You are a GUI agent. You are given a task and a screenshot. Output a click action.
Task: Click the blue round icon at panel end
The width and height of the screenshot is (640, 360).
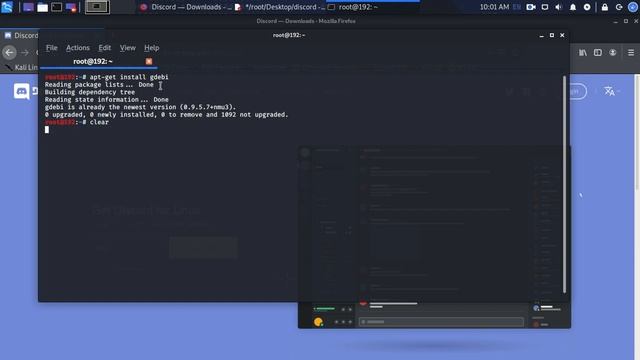(633, 7)
